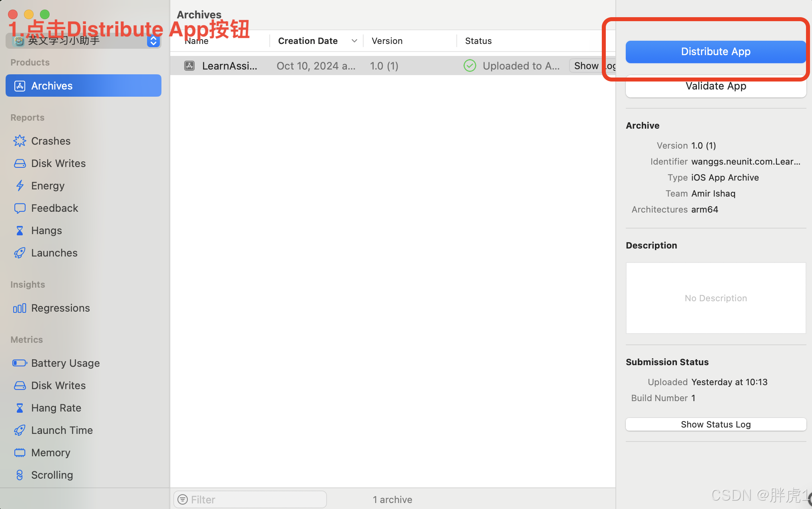Image resolution: width=812 pixels, height=509 pixels.
Task: Click the Show Status Log button
Action: (716, 424)
